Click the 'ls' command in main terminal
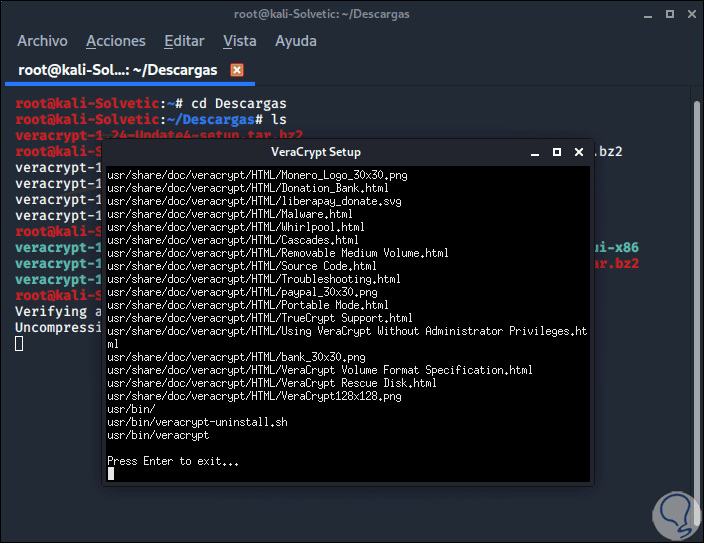704x543 pixels. click(x=279, y=120)
